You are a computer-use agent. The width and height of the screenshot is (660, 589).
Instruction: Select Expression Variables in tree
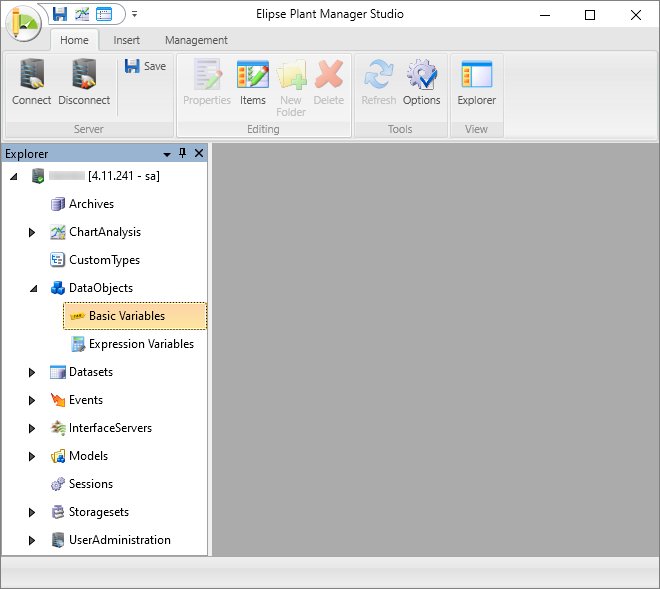pos(140,344)
